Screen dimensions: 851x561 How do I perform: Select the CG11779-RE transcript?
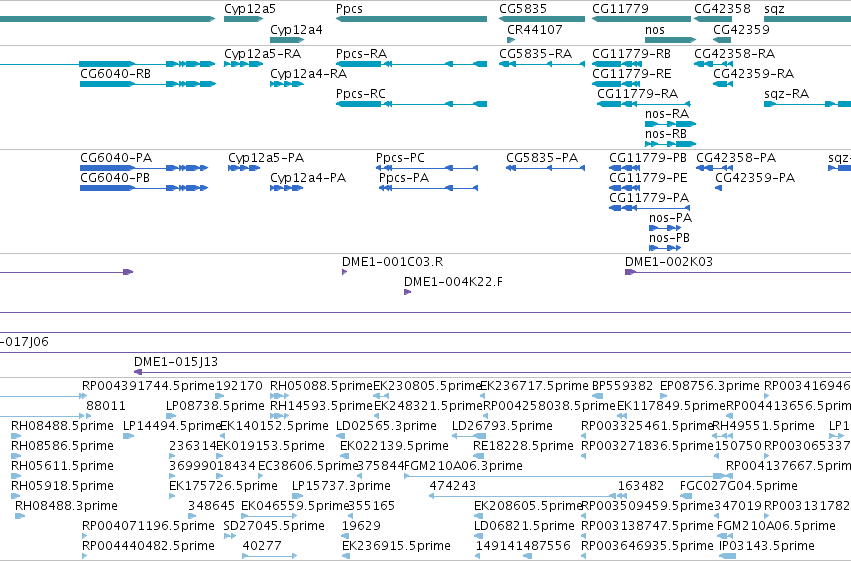coord(615,84)
